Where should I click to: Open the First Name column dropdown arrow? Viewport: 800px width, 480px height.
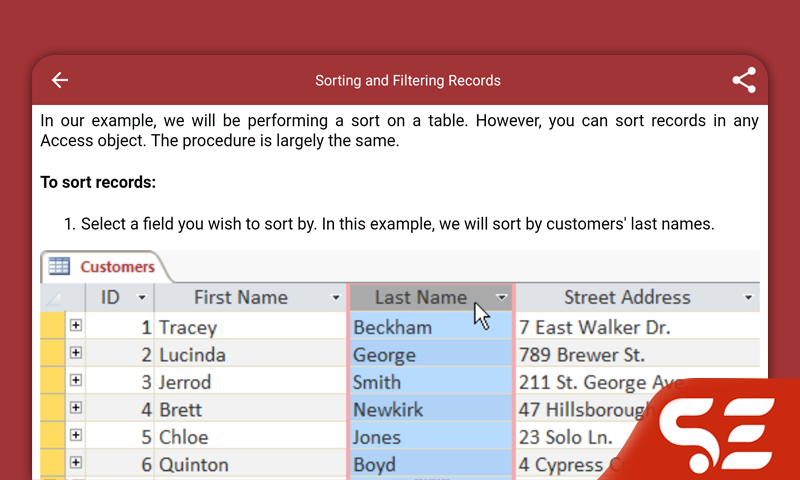[x=336, y=298]
